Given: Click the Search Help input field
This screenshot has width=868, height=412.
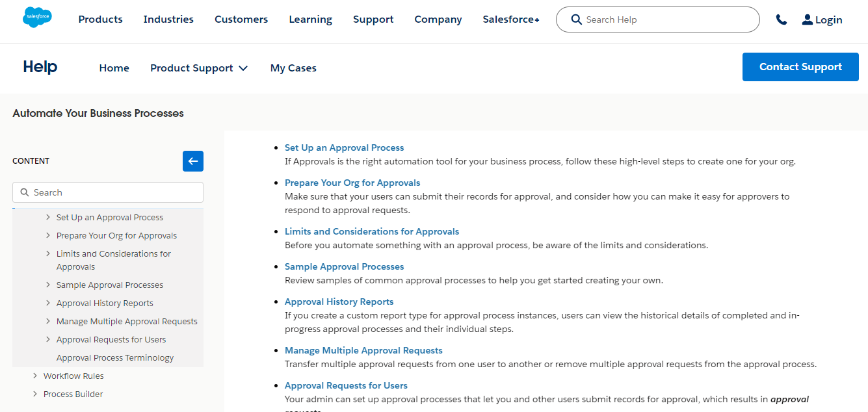Looking at the screenshot, I should point(657,19).
